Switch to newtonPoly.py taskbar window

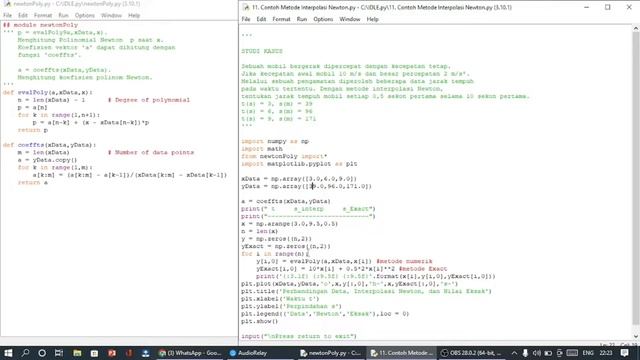pyautogui.click(x=331, y=353)
